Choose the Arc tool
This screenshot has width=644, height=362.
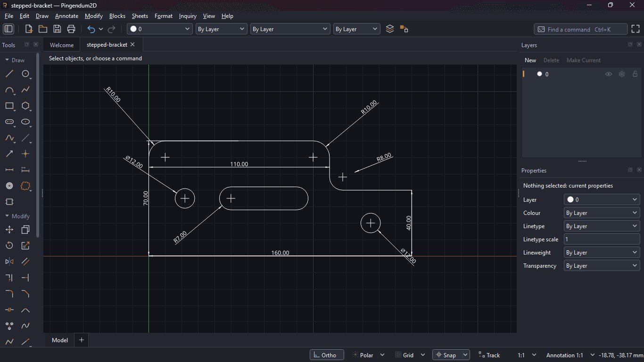[9, 90]
